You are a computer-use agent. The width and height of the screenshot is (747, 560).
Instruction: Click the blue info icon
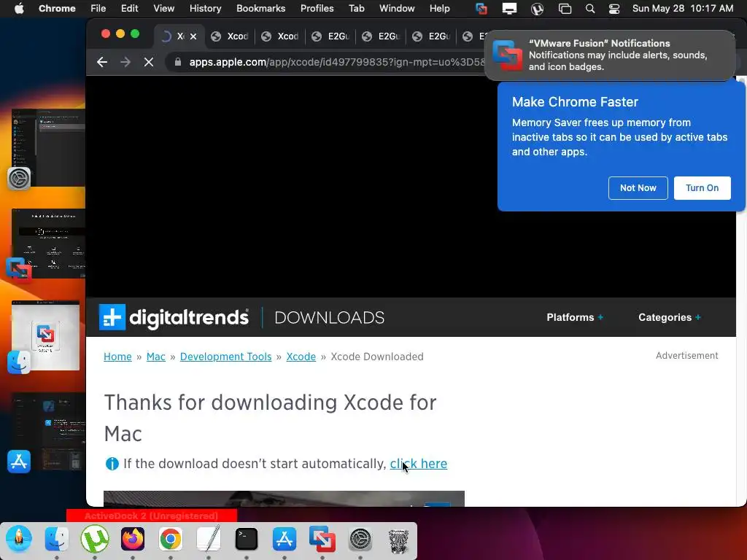[112, 464]
